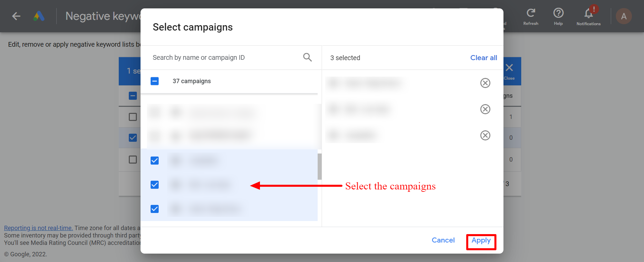Viewport: 644px width, 262px height.
Task: Uncheck the middle checked campaign checkbox
Action: click(155, 185)
